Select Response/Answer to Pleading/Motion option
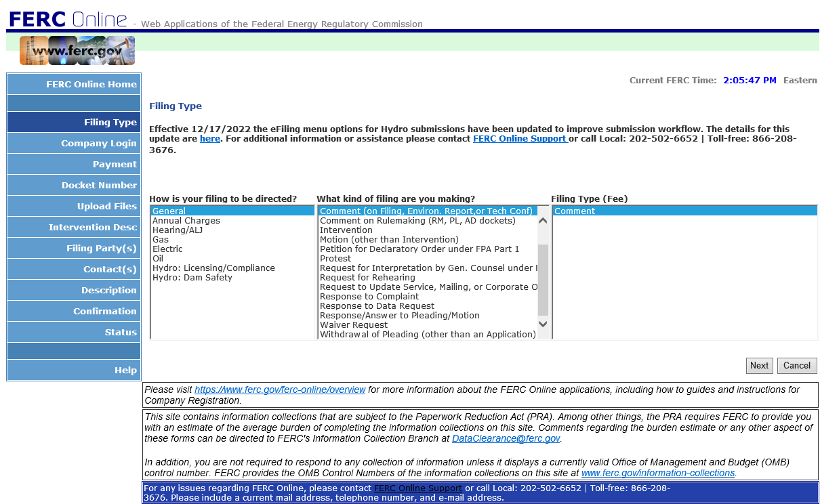 pyautogui.click(x=428, y=316)
